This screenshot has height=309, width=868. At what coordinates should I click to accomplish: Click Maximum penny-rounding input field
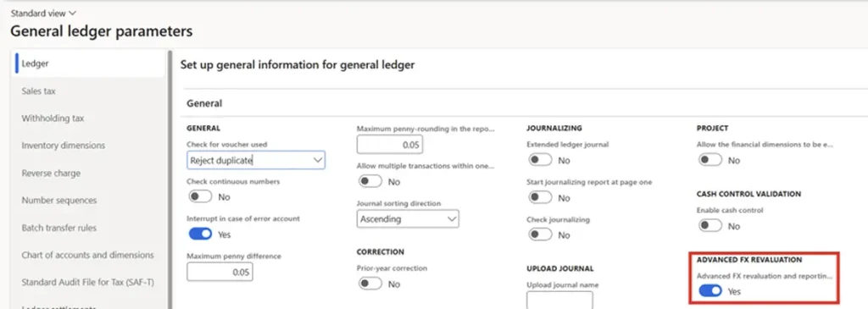coord(390,145)
